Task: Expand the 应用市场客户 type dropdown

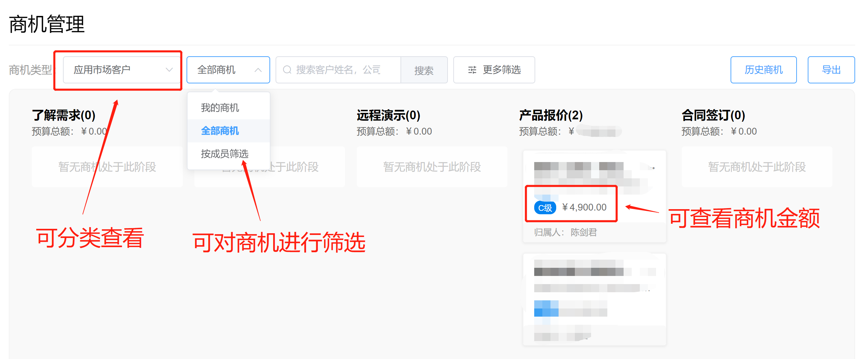Action: point(122,70)
